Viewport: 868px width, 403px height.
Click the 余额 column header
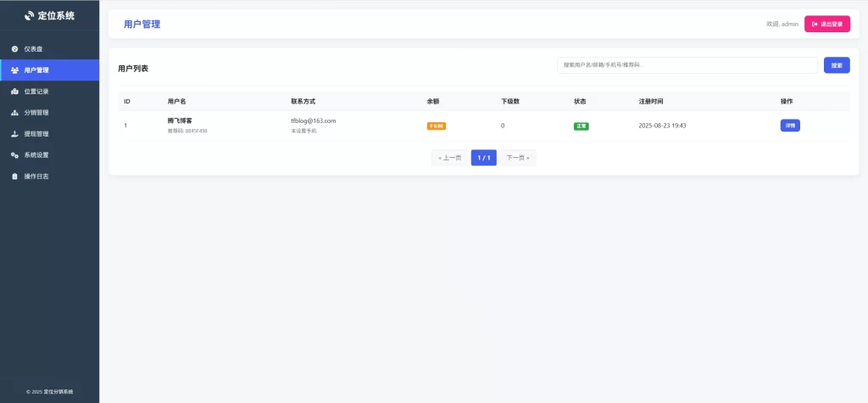[433, 102]
